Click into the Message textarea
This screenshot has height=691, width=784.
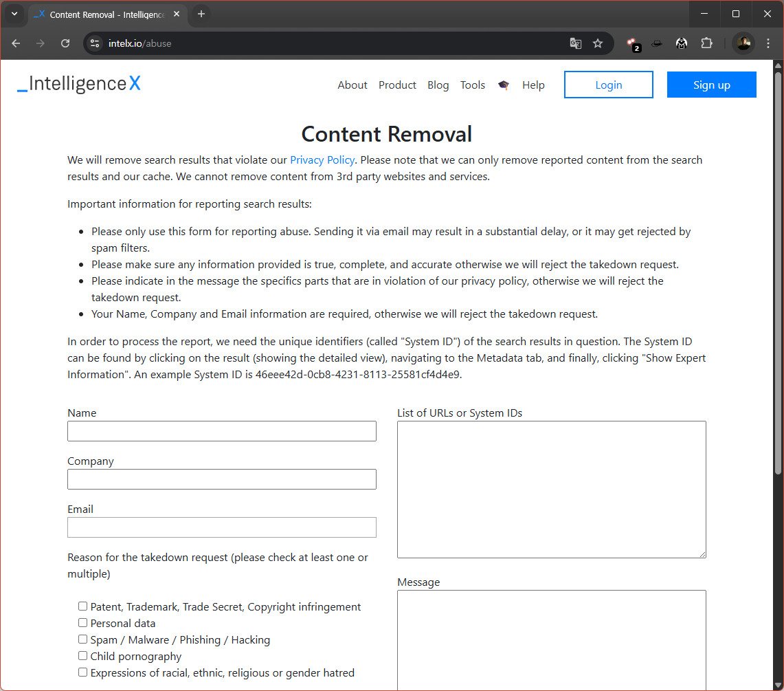pyautogui.click(x=552, y=640)
